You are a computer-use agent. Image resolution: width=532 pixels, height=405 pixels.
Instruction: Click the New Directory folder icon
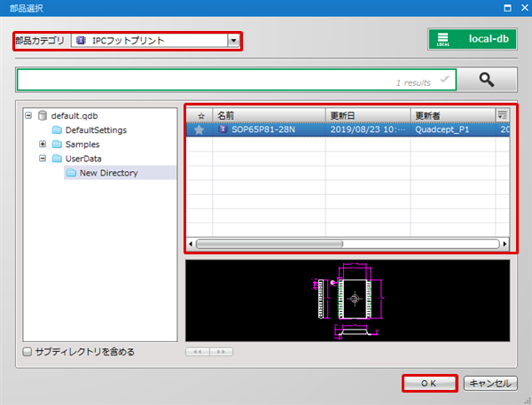(x=71, y=173)
